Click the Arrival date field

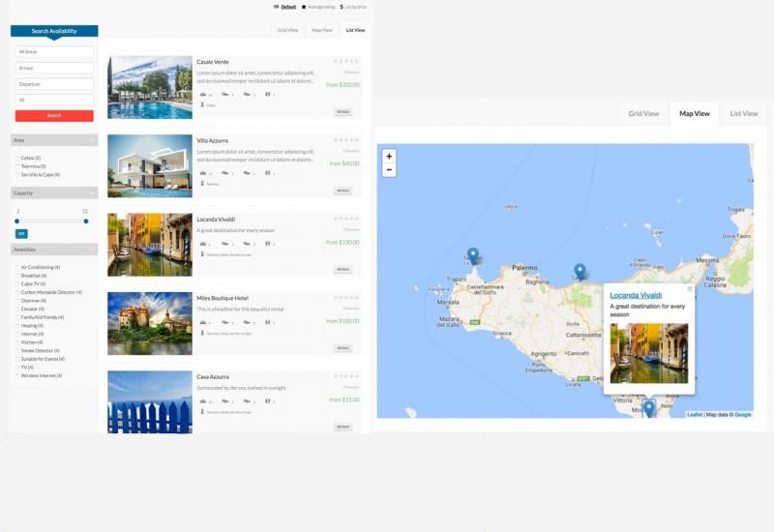tap(54, 68)
